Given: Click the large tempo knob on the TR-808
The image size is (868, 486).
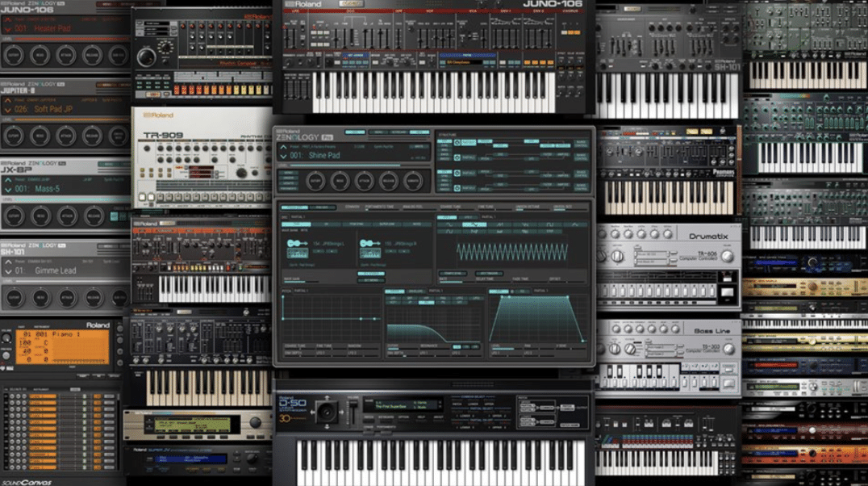Looking at the screenshot, I should [x=147, y=57].
